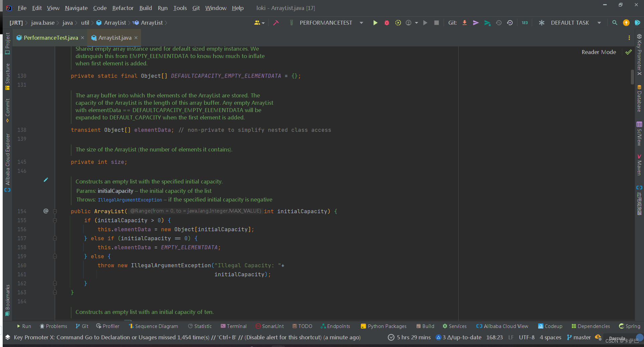The width and height of the screenshot is (644, 347).
Task: Open the Commit tool window
Action: [7, 110]
